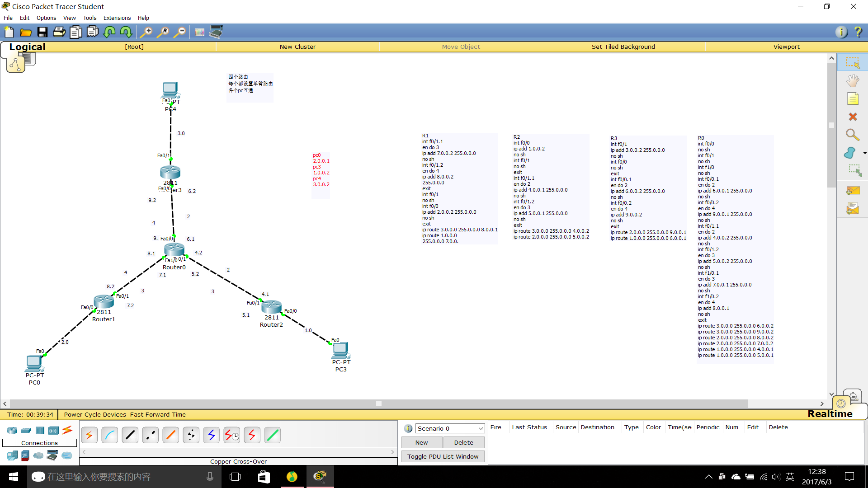Select PC3 in the topology

(x=341, y=351)
